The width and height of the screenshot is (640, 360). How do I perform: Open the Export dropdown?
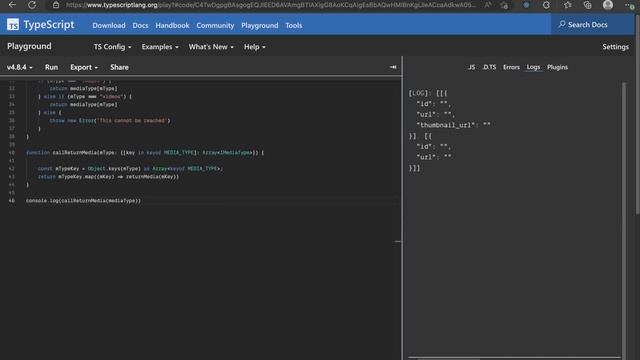84,67
